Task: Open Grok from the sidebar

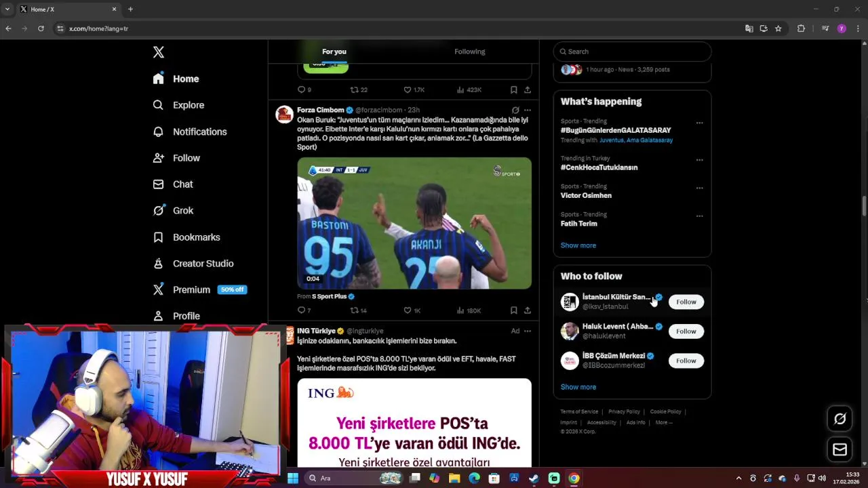Action: coord(174,211)
